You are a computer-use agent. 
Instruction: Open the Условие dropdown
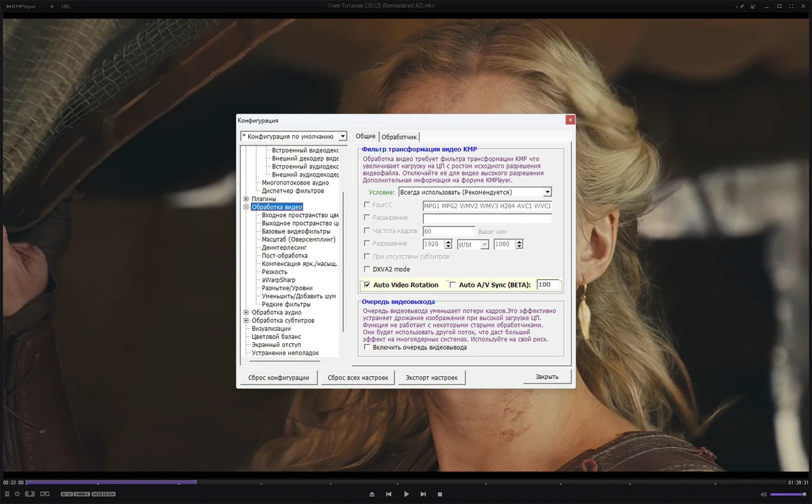pyautogui.click(x=474, y=192)
